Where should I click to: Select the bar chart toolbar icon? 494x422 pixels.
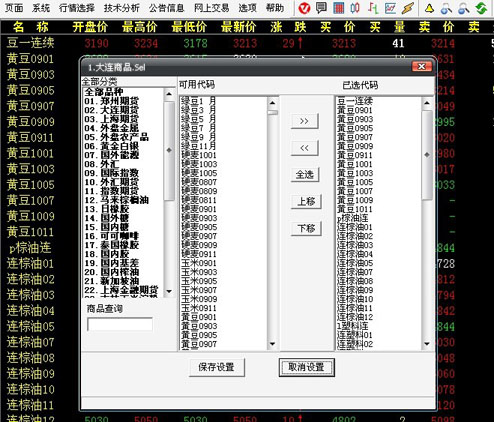pyautogui.click(x=373, y=8)
